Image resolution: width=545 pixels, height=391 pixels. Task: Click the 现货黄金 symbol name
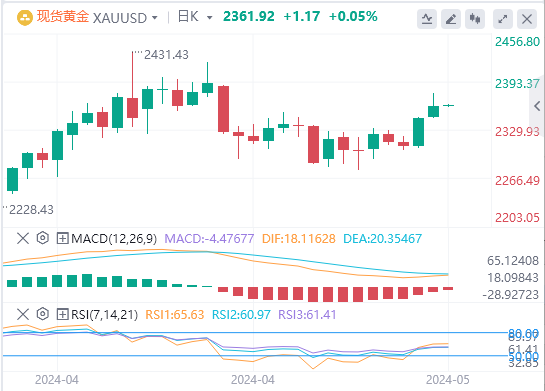(63, 17)
